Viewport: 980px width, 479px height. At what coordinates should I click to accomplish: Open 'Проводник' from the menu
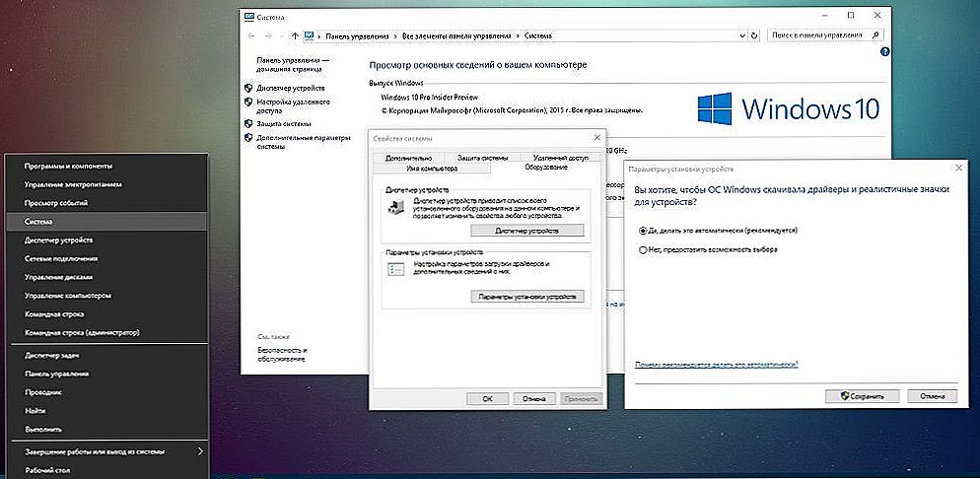click(x=105, y=392)
